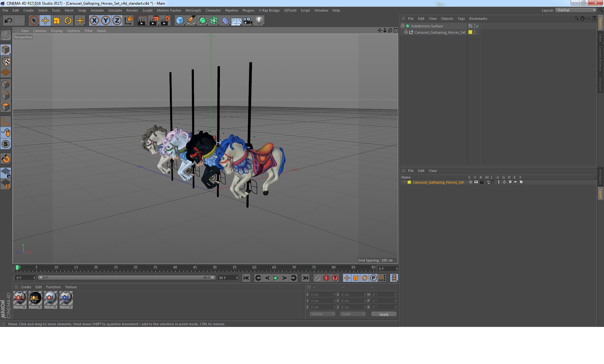Toggle layer Lock for Carousel layer

point(493,182)
